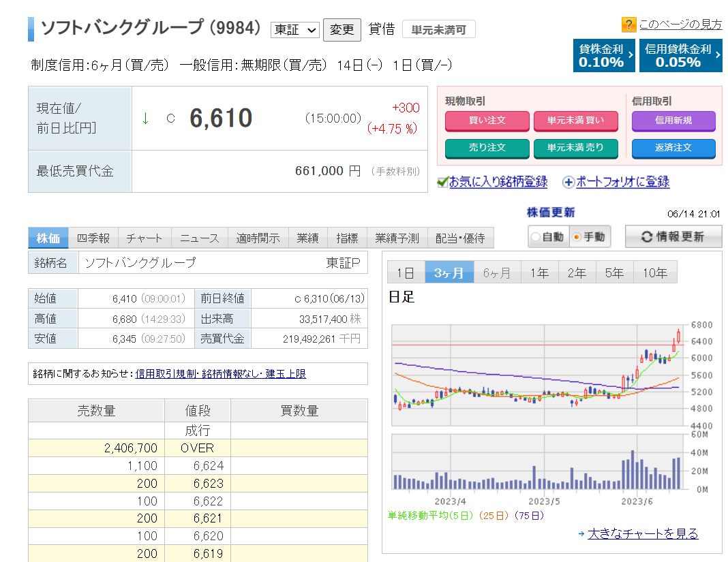The width and height of the screenshot is (728, 562).
Task: Open the 業績 tab
Action: pos(308,238)
